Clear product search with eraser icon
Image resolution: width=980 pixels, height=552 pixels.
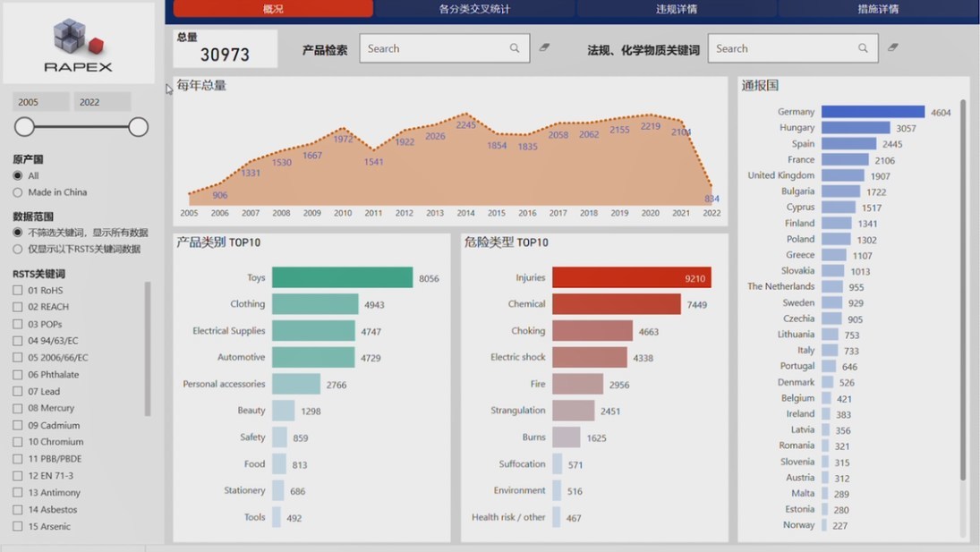pos(544,47)
